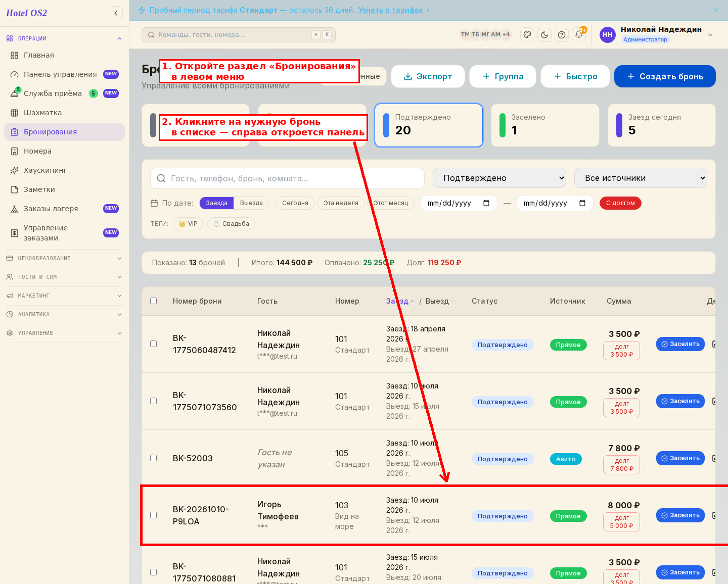Open the Номера section
This screenshot has width=728, height=584.
click(64, 151)
